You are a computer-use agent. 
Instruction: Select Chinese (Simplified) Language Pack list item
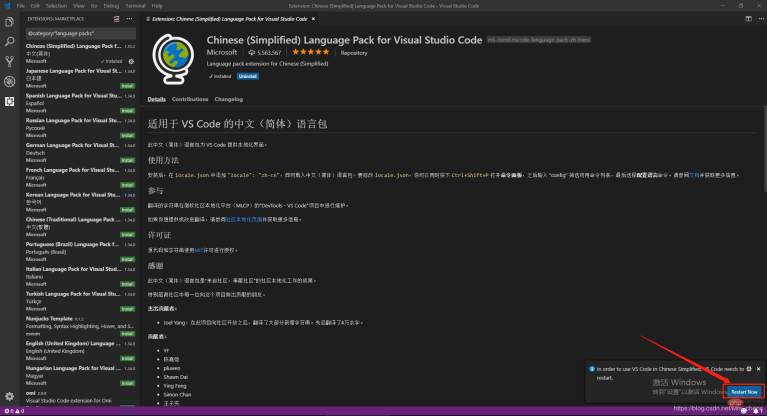(x=81, y=53)
